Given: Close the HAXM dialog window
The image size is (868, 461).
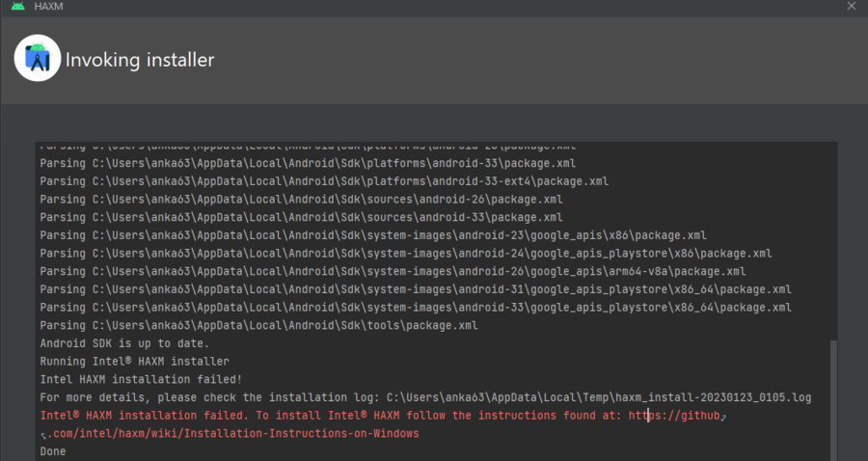Looking at the screenshot, I should pos(851,7).
